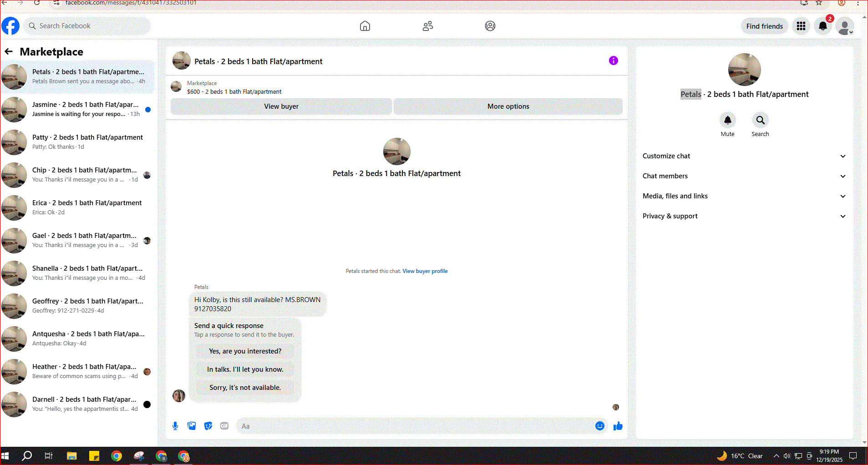Open the Friends icon in top navigation
The image size is (868, 465).
428,26
